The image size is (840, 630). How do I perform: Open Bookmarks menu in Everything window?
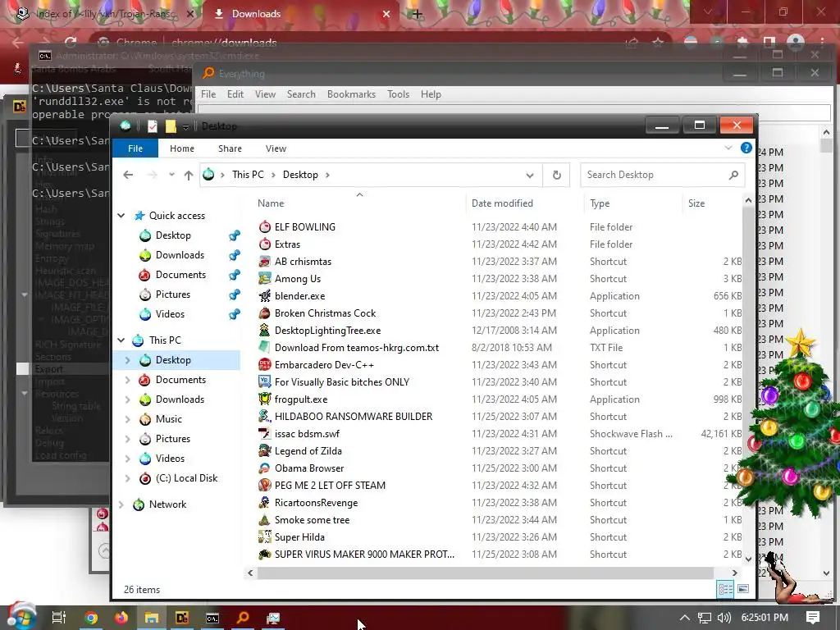(351, 94)
